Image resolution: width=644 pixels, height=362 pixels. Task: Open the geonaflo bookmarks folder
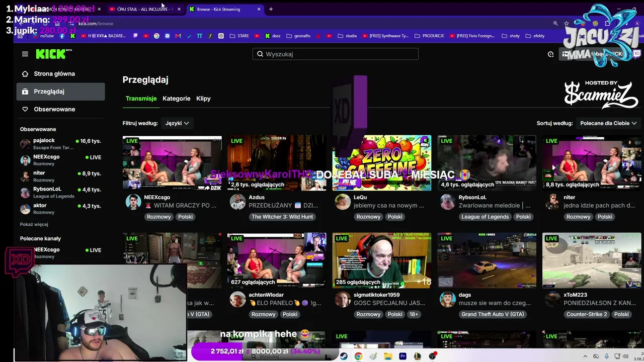point(298,36)
